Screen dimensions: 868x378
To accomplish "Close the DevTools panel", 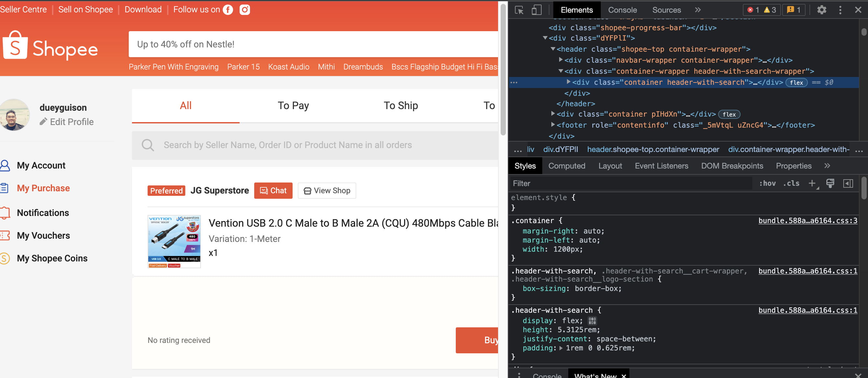I will (x=858, y=10).
